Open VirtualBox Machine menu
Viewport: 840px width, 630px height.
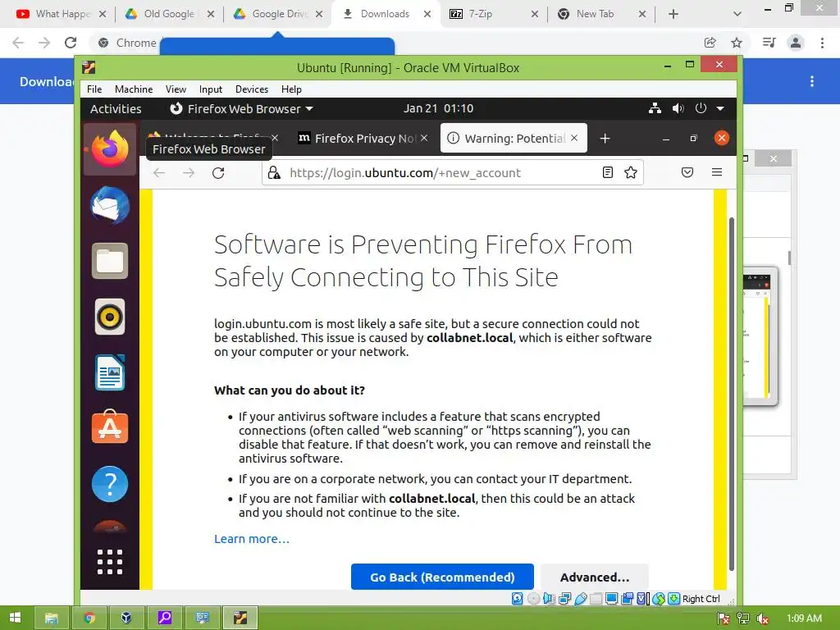(134, 89)
